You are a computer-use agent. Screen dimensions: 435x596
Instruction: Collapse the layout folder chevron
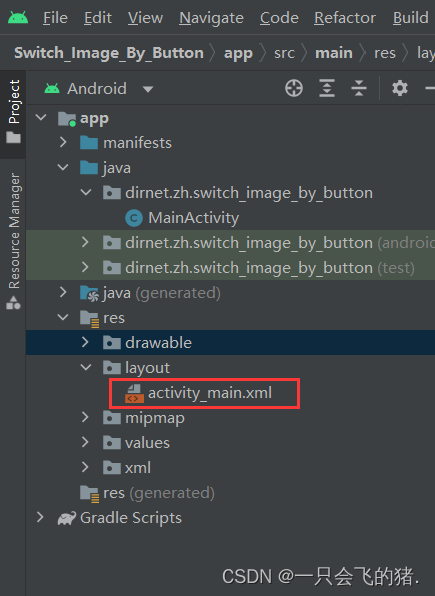coord(86,367)
